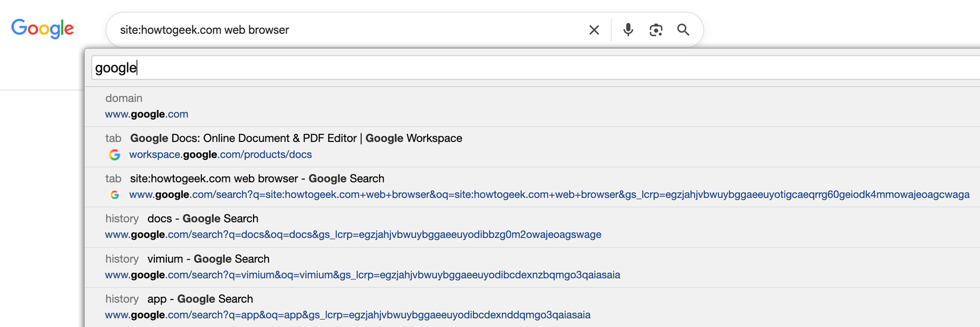Image resolution: width=980 pixels, height=327 pixels.
Task: Open the q=vimium search history URL
Action: click(363, 275)
